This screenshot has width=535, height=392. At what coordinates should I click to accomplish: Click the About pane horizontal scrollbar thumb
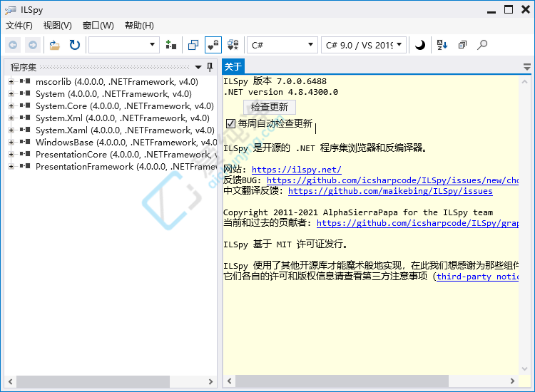pos(342,381)
